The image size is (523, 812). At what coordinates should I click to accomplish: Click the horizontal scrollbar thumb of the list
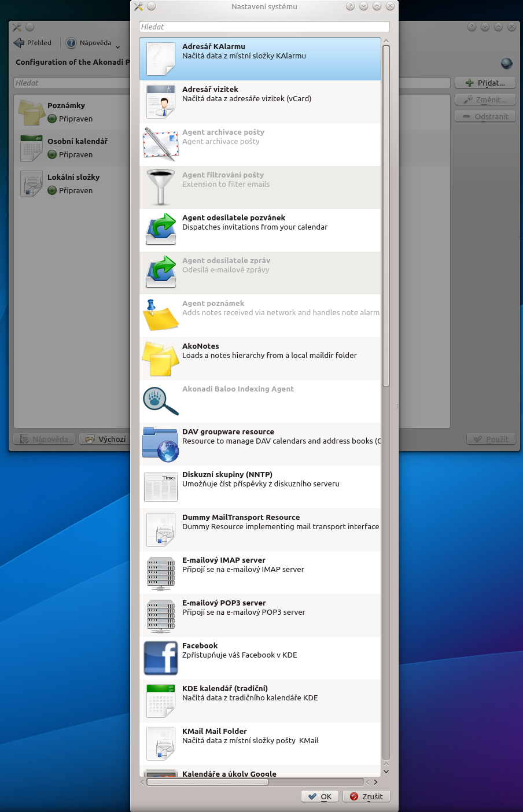[x=208, y=782]
